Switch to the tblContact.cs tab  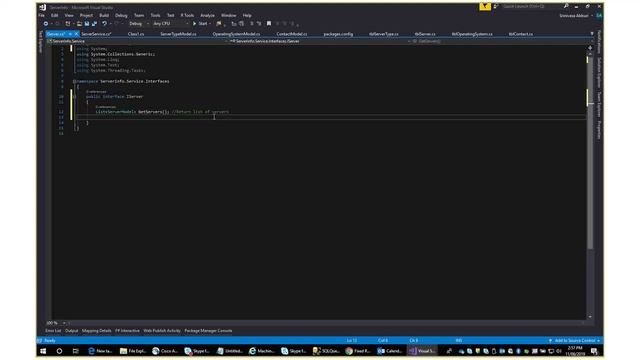(520, 34)
